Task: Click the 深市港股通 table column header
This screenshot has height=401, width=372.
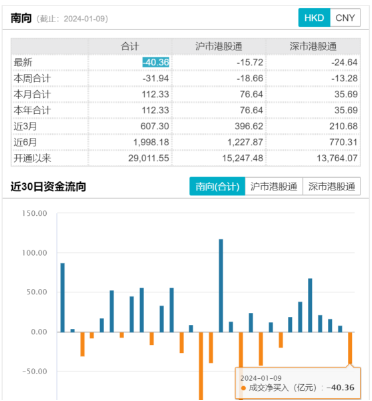Action: 313,46
